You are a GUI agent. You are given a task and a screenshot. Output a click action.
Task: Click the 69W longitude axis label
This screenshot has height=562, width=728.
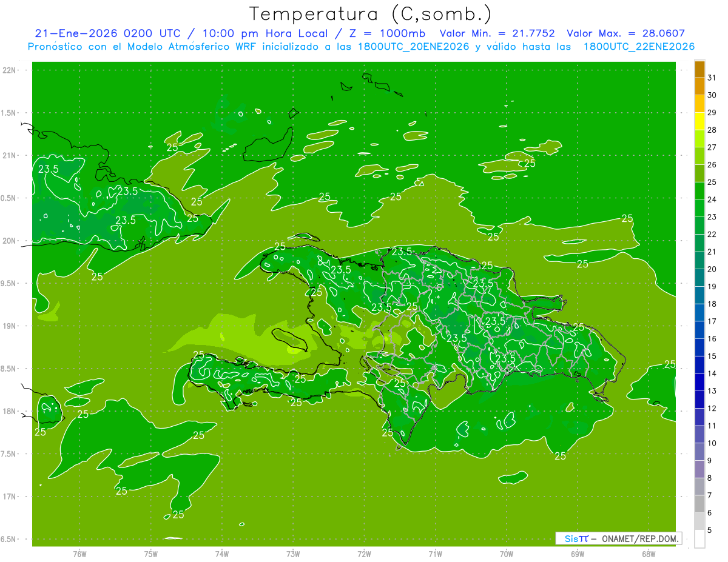point(578,554)
